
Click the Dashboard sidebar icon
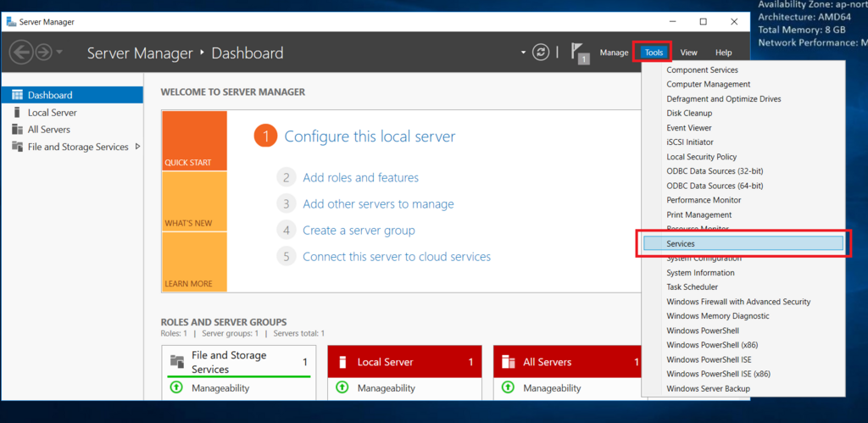click(17, 95)
